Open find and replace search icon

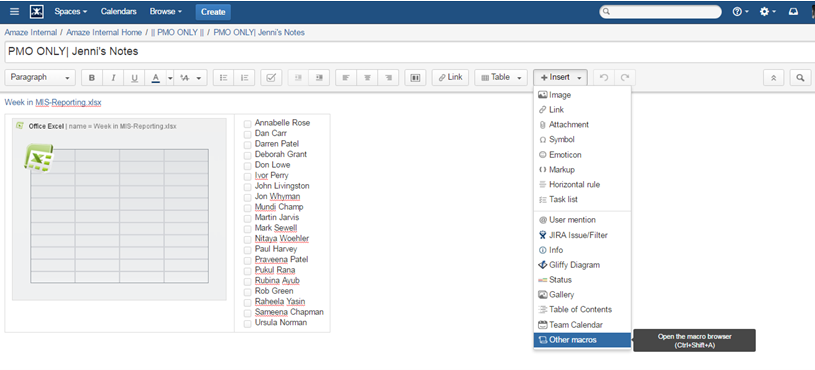point(800,78)
